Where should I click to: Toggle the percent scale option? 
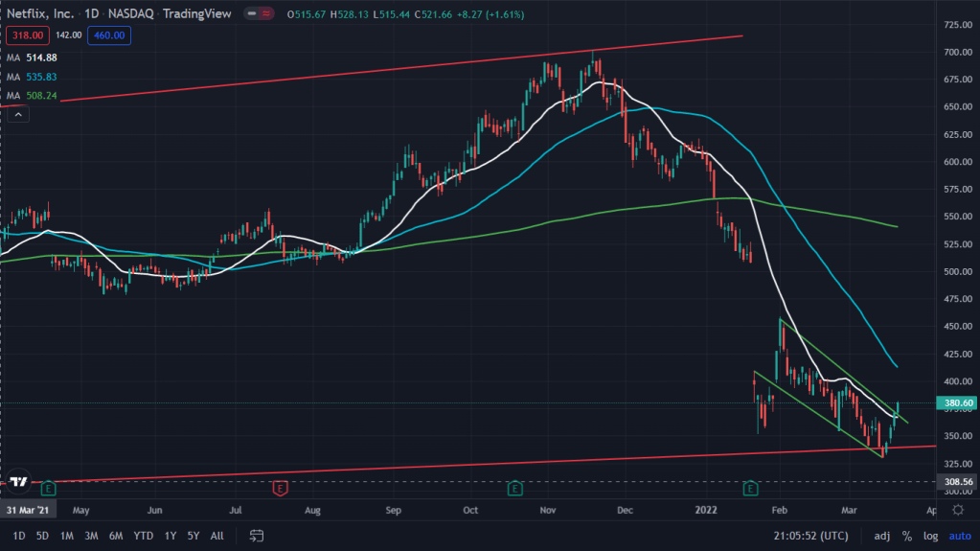(x=906, y=536)
